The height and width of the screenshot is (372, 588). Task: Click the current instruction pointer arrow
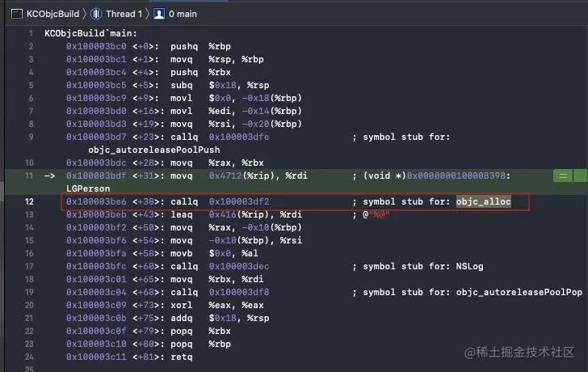click(49, 175)
